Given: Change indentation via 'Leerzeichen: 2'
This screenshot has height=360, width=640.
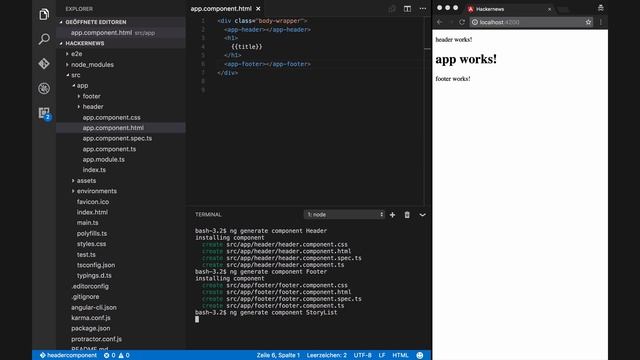Looking at the screenshot, I should 327,355.
